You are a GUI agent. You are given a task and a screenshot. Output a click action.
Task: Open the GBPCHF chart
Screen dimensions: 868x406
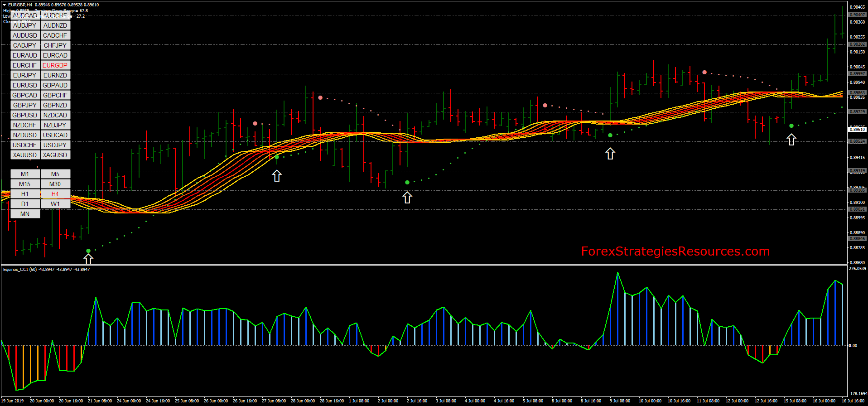[x=55, y=95]
